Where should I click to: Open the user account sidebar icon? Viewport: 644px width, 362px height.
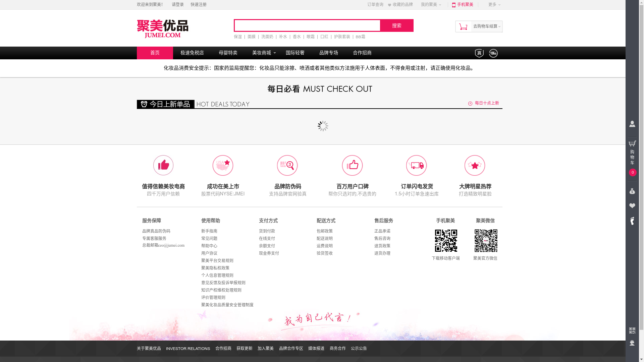coord(632,124)
